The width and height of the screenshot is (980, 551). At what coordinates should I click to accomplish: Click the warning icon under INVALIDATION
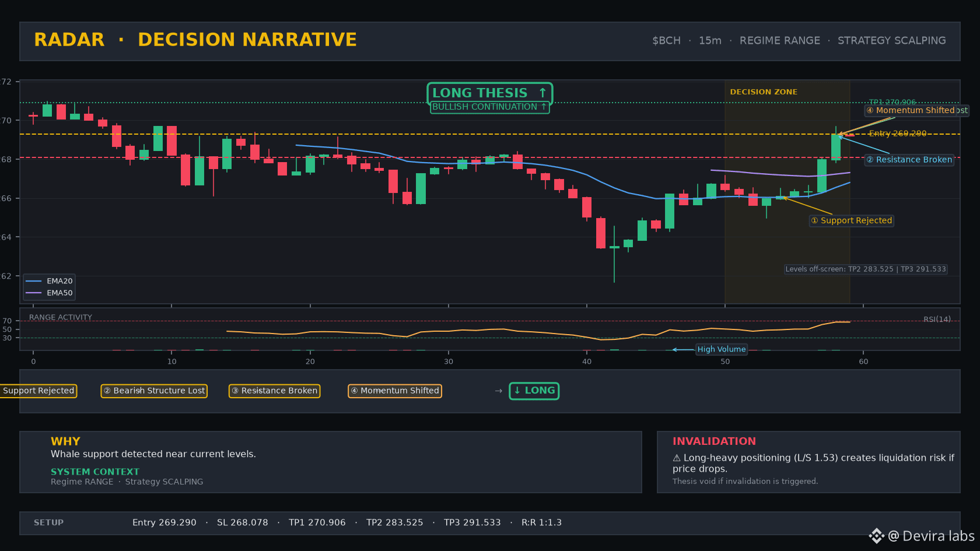click(677, 458)
